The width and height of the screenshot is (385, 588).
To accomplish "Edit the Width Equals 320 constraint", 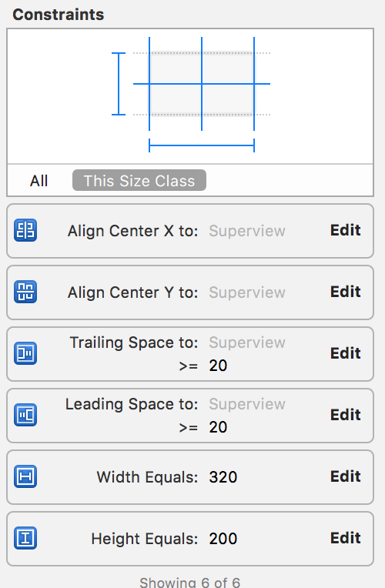I will click(x=345, y=476).
